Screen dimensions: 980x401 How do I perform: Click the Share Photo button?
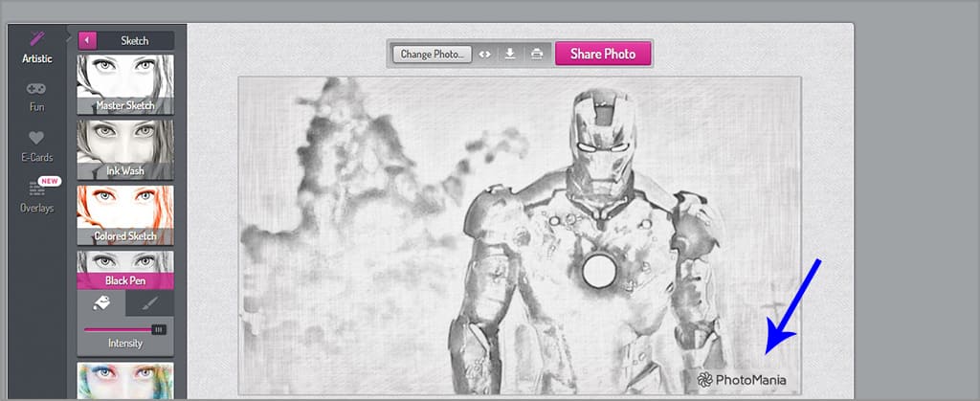click(x=603, y=54)
